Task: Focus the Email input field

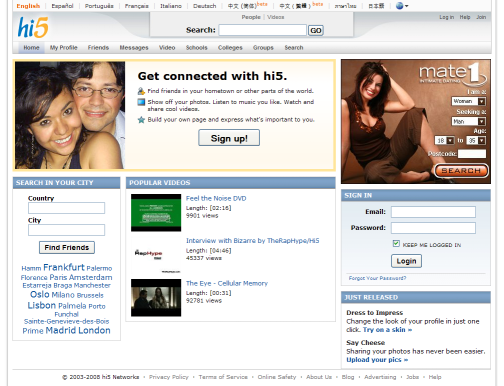Action: 433,212
